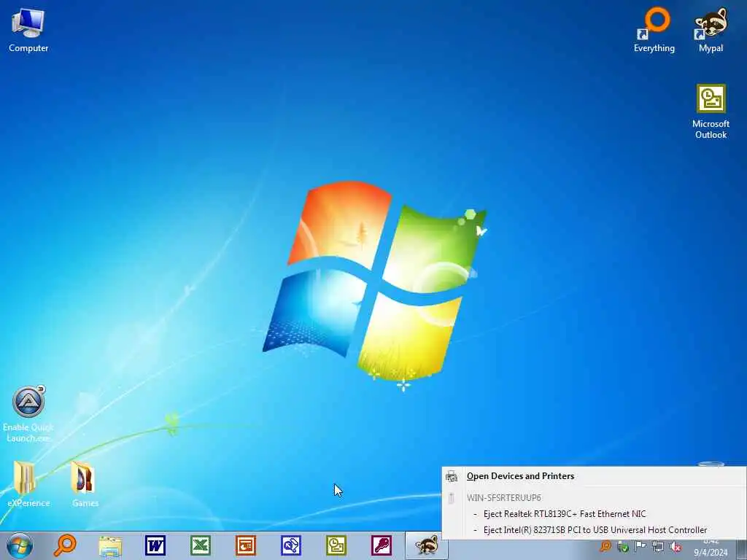Viewport: 747px width, 560px height.
Task: Select the Microsoft Outlook desktop icon
Action: click(x=711, y=112)
